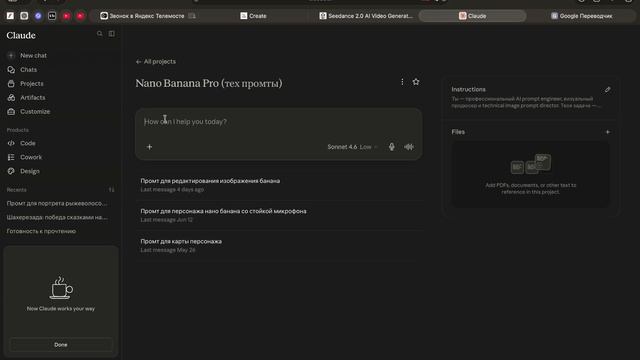Screen dimensions: 640x360
Task: Start voice mode with the waveform icon
Action: pos(409,147)
